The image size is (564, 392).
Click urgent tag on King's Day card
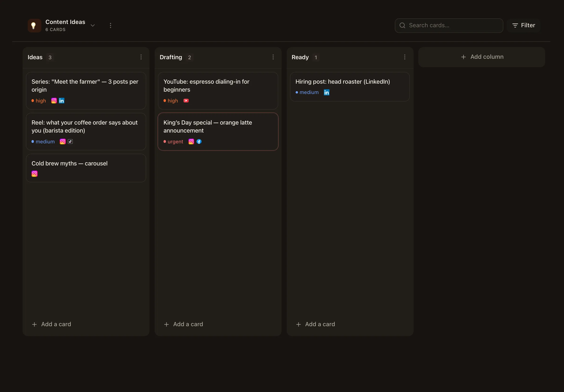[173, 141]
